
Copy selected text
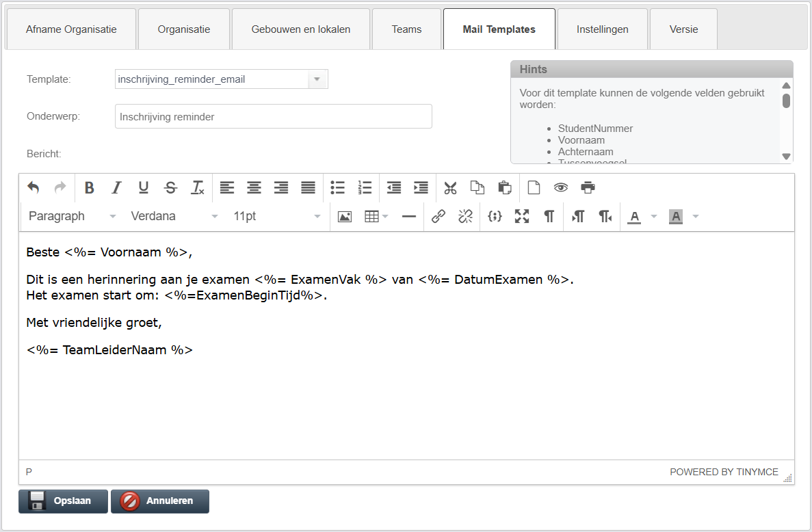(477, 187)
